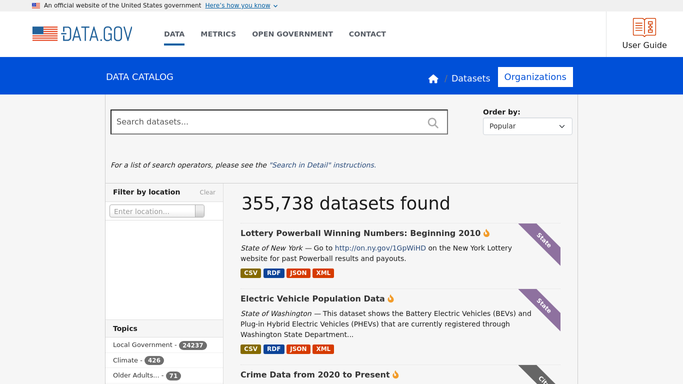Image resolution: width=683 pixels, height=384 pixels.
Task: Click the flame icon next to Lottery Powerball dataset
Action: pos(487,233)
